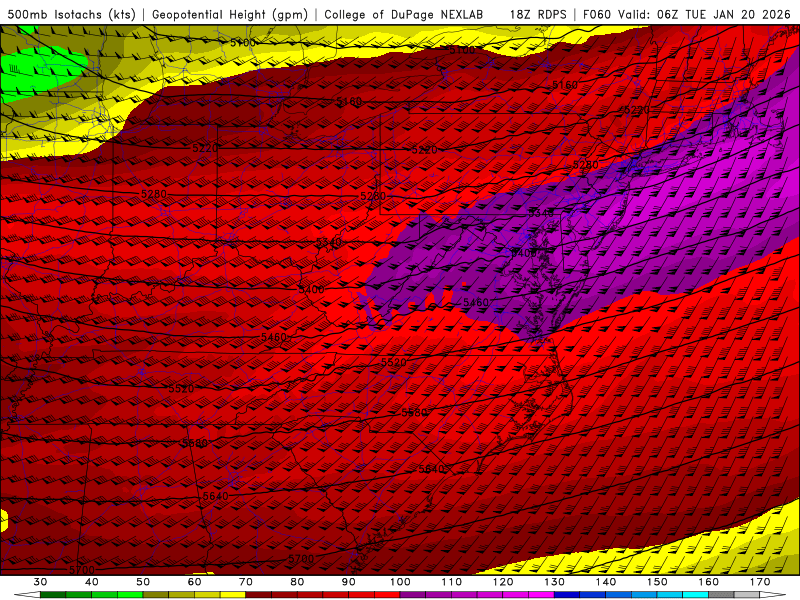Click the 'College of DuPage NEXLAB' title text
This screenshot has height=600, width=800.
[x=404, y=15]
